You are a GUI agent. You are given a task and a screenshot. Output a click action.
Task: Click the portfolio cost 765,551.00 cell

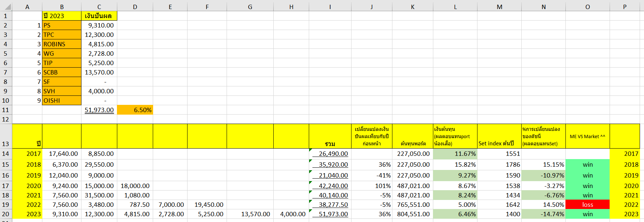coord(413,205)
